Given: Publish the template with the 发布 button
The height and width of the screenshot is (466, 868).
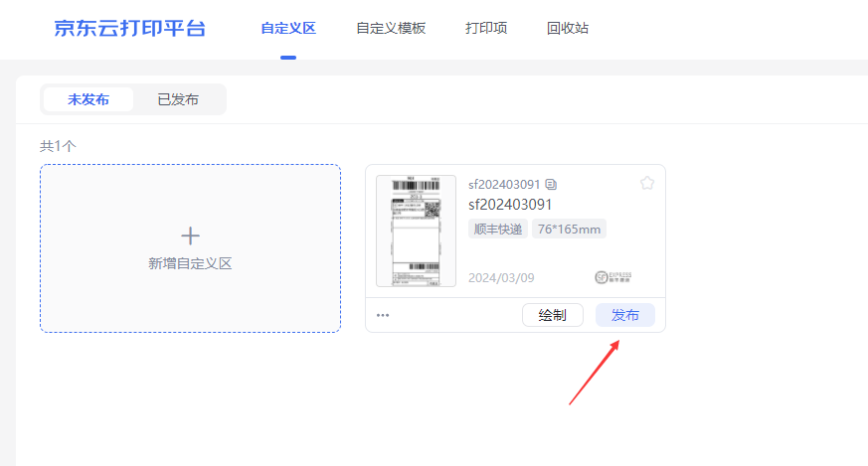Looking at the screenshot, I should click(x=625, y=315).
